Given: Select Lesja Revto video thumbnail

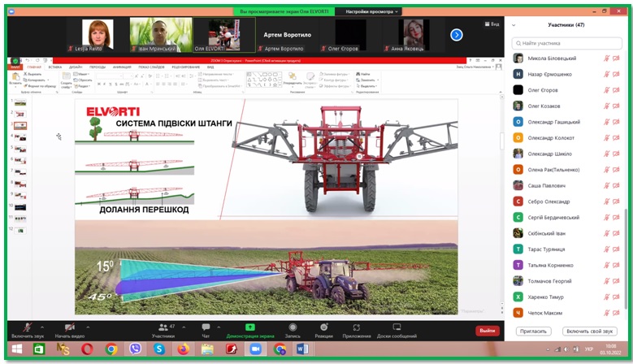Looking at the screenshot, I should tap(98, 35).
